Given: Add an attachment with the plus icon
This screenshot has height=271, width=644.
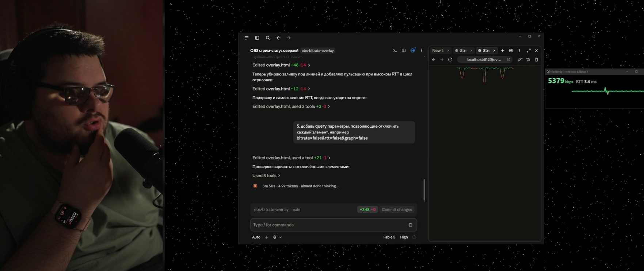Looking at the screenshot, I should click(267, 237).
